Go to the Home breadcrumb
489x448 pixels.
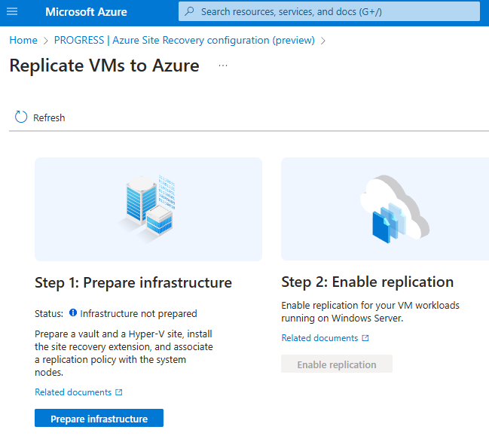click(x=23, y=40)
